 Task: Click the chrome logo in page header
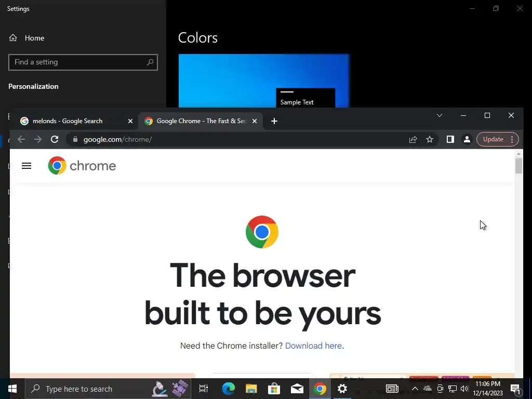click(x=82, y=166)
